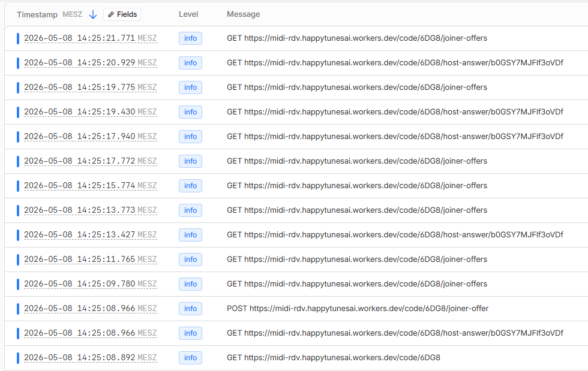Click info badge on 14:25:11.765 row
588x371 pixels.
tap(191, 260)
